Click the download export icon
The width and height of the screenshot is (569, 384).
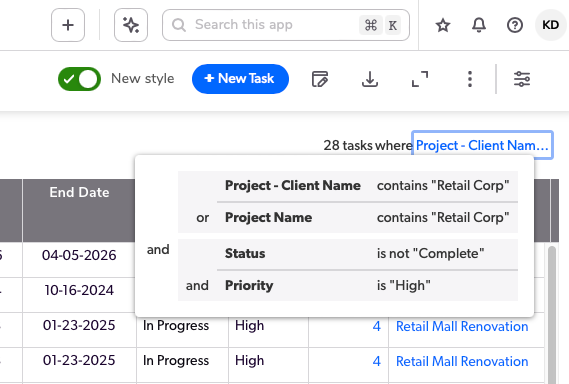click(x=370, y=79)
